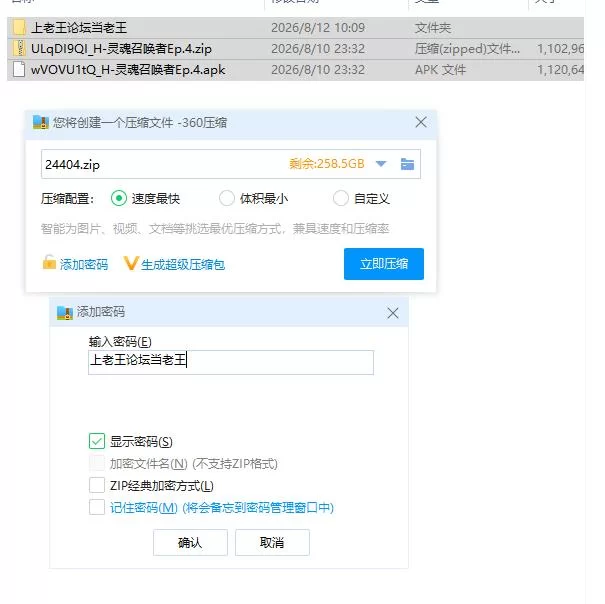Select the 自定义 compression option
The image size is (605, 604).
(341, 198)
